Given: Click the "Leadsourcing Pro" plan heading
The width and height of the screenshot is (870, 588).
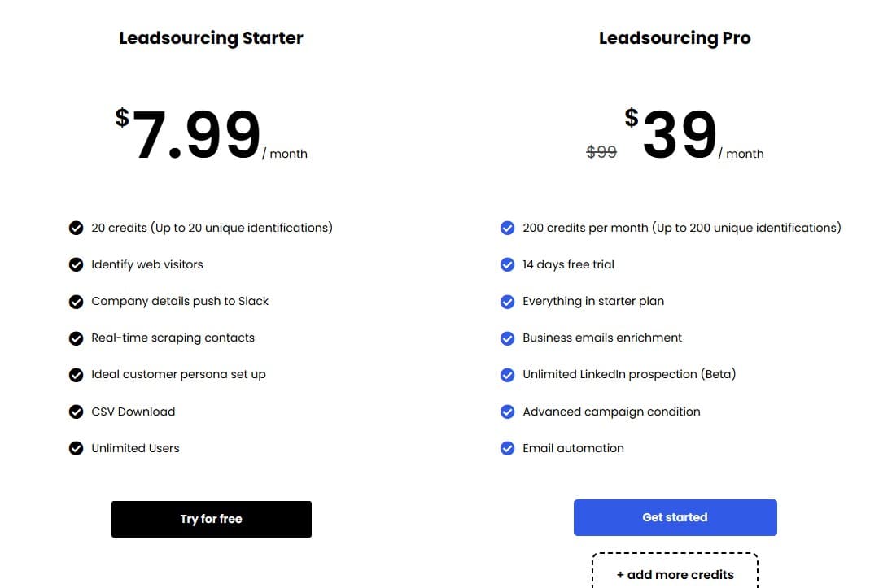Looking at the screenshot, I should (675, 37).
